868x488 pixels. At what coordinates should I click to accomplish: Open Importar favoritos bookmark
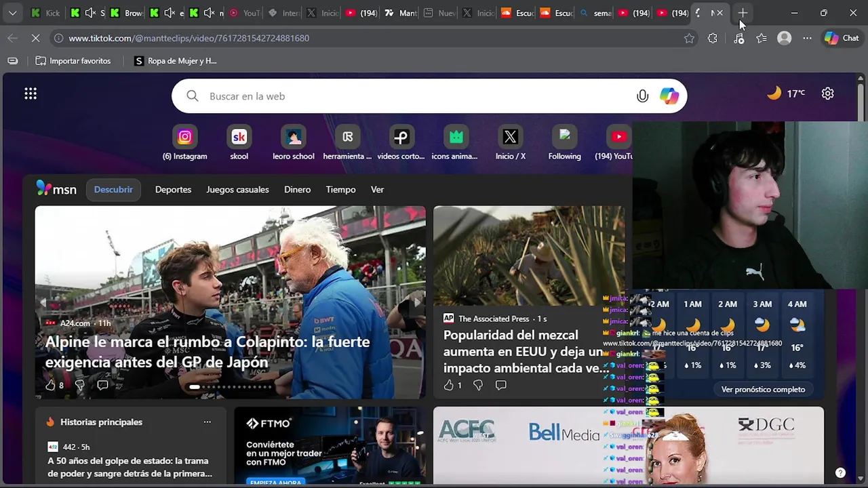(73, 61)
